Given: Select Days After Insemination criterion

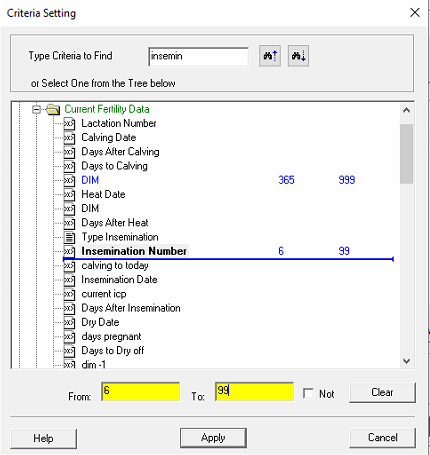Looking at the screenshot, I should pyautogui.click(x=131, y=308).
